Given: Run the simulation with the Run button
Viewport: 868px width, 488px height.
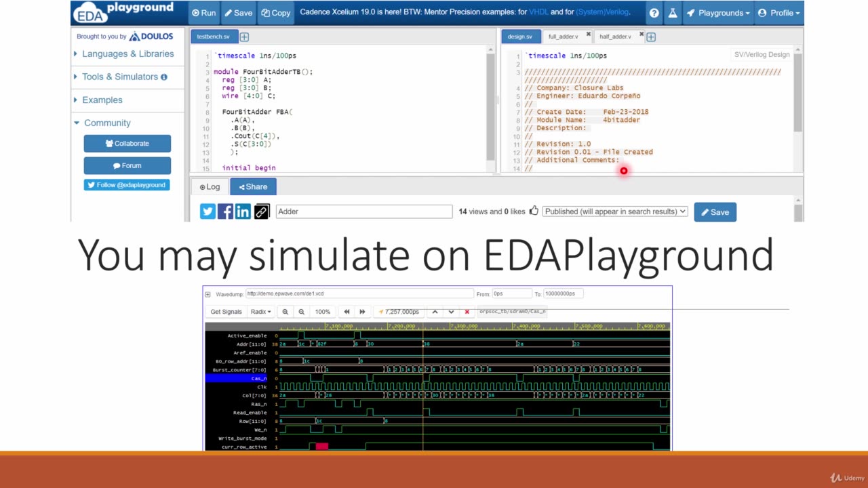Looking at the screenshot, I should coord(203,13).
